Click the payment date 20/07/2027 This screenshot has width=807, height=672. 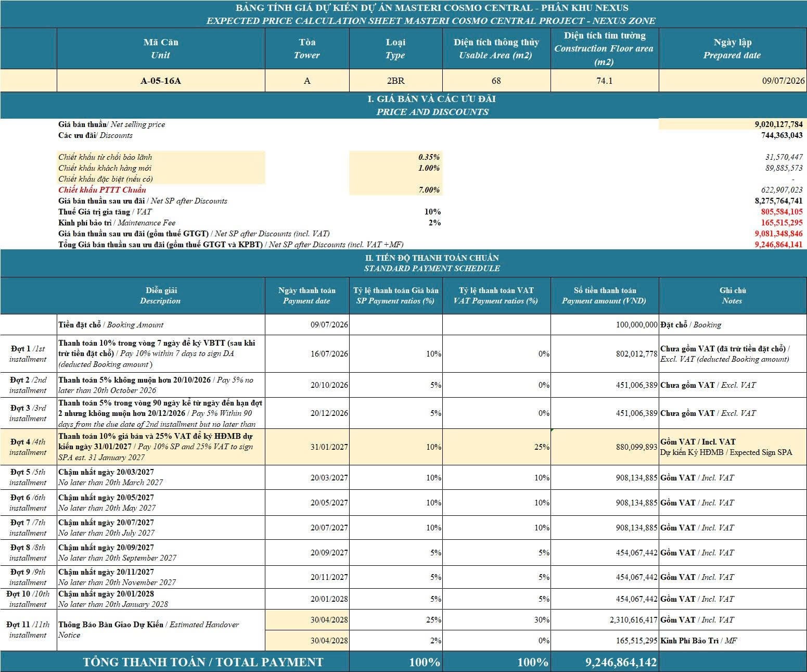pyautogui.click(x=329, y=528)
